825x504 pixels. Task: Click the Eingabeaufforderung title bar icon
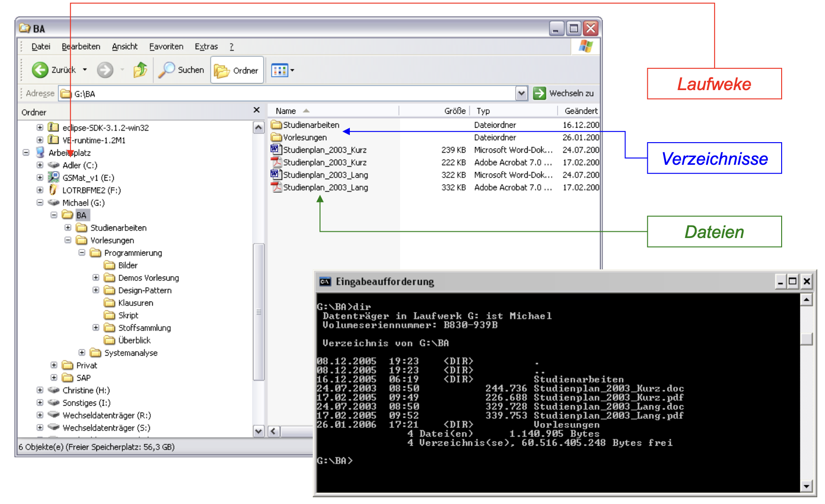point(325,281)
